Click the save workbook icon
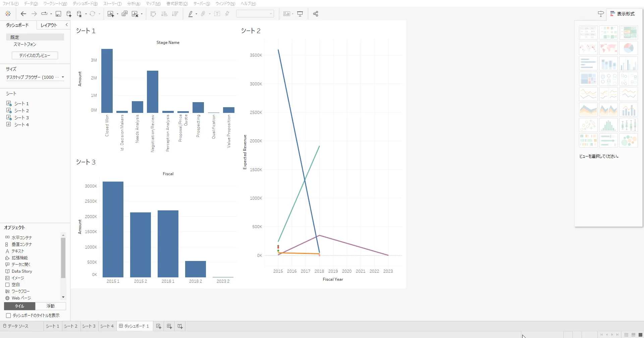Screen dimensions: 644x338 [x=58, y=14]
